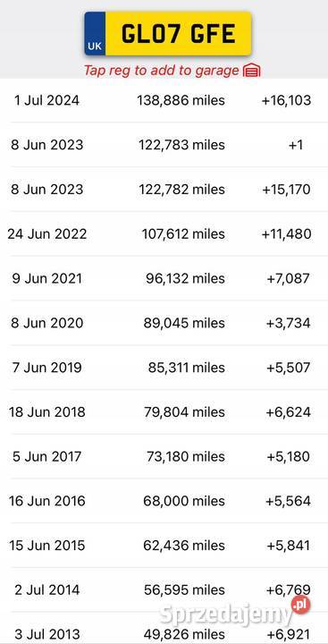This screenshot has width=328, height=644.
Task: Select the 1 Jul 2024 mileage row
Action: tap(164, 100)
